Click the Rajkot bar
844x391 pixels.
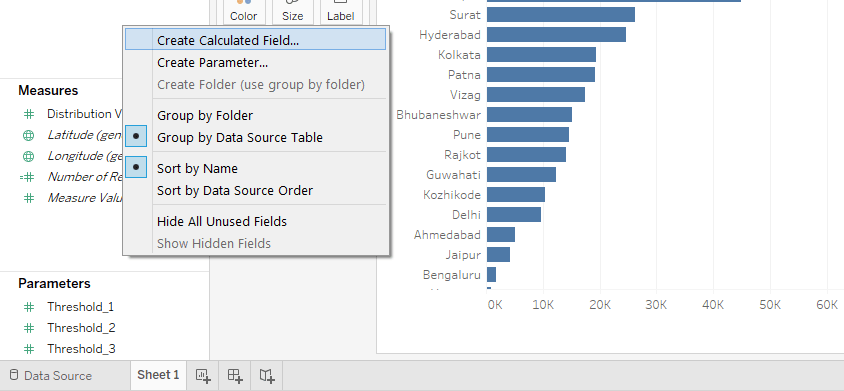(526, 155)
